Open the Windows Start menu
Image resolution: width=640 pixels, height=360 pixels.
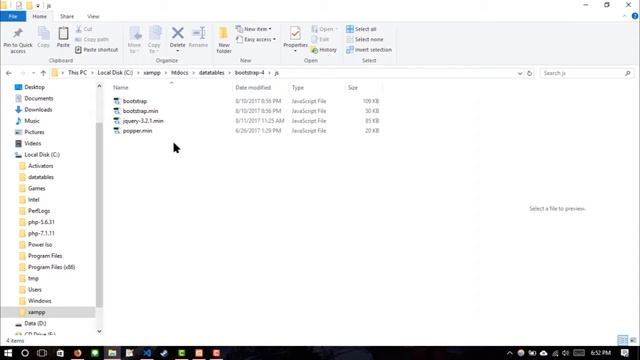point(8,353)
